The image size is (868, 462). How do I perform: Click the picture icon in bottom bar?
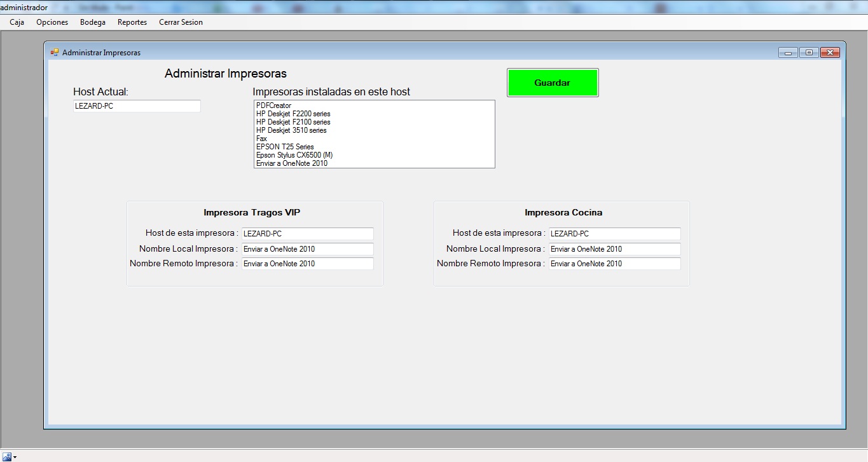7,457
